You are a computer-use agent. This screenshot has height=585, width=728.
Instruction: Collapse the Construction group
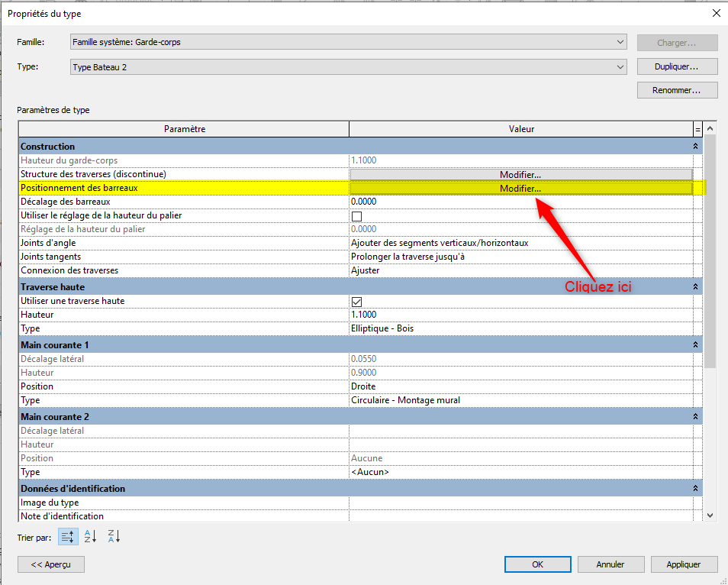(695, 147)
